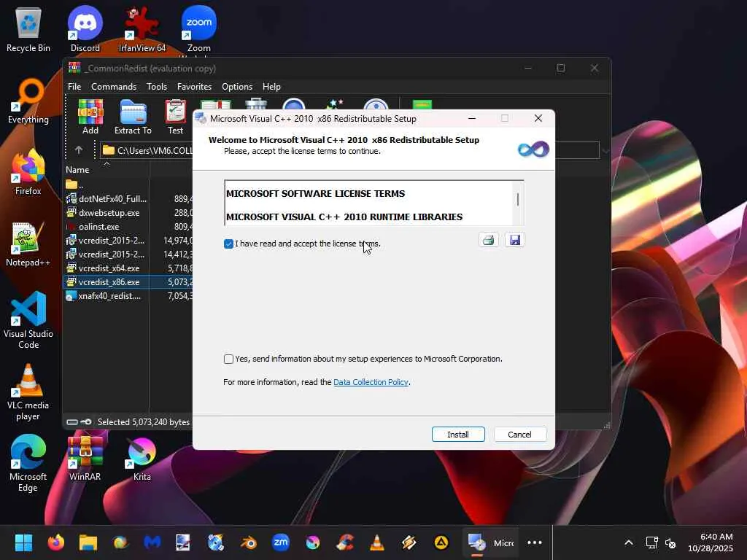Open the taskbar clock showing 6:40 AM
The width and height of the screenshot is (747, 560).
710,542
